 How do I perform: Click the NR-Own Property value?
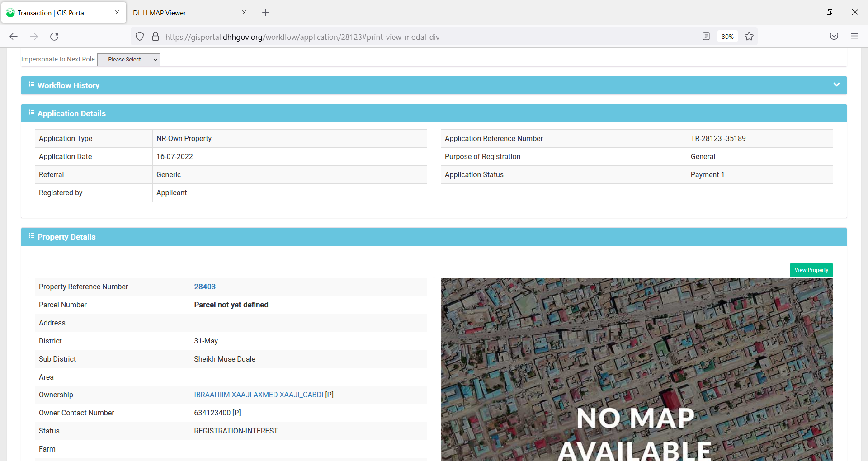(x=184, y=138)
